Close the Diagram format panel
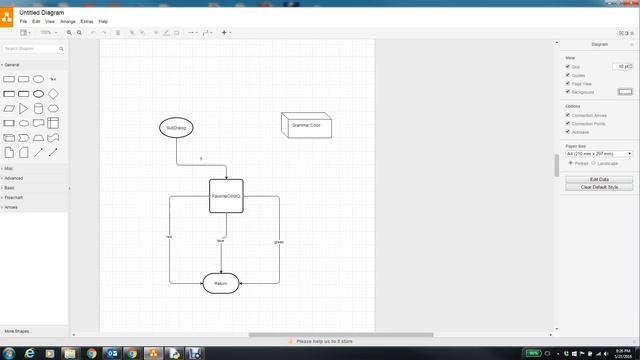Screen dimensions: 640x360 [x=632, y=44]
